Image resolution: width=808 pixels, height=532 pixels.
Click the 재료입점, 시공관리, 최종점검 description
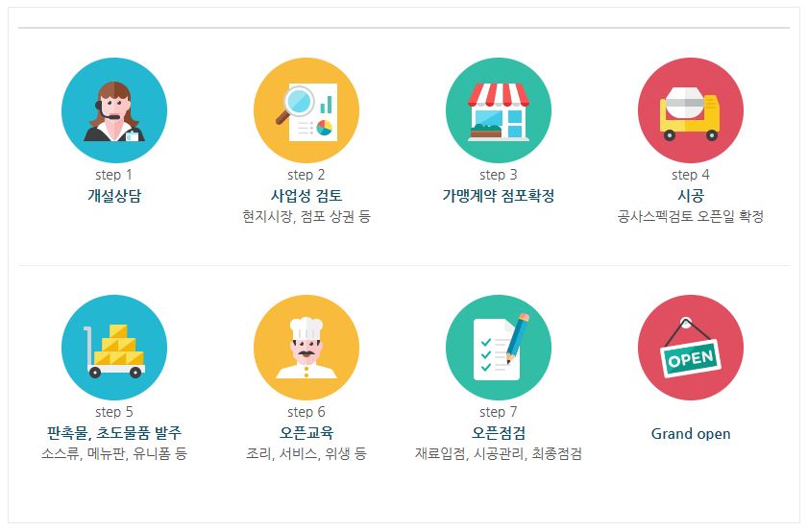[x=499, y=453]
